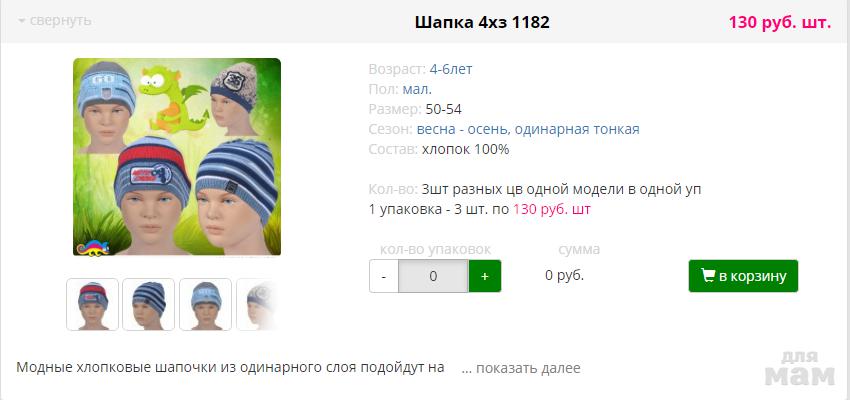The image size is (850, 400).
Task: Open the product title "Шапка 4хз 1182"
Action: click(x=482, y=22)
